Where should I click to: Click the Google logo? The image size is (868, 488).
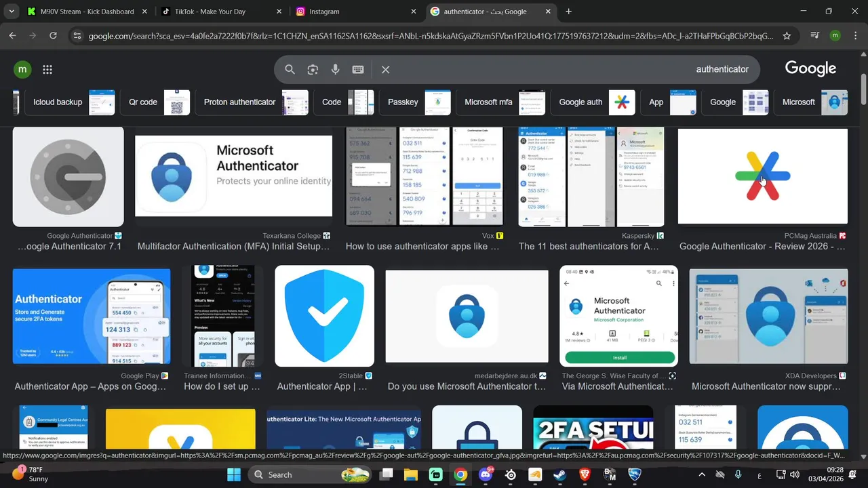[810, 68]
